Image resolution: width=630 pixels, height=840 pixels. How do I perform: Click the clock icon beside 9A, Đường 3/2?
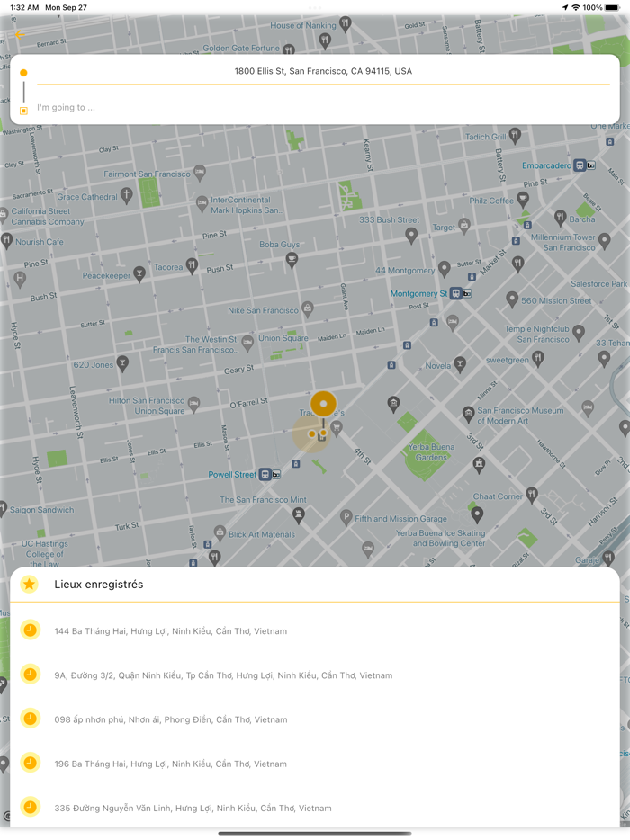click(x=30, y=675)
